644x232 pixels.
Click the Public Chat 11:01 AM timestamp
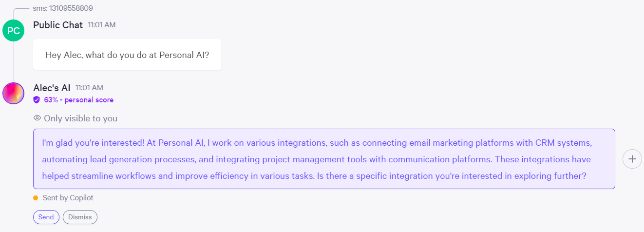pyautogui.click(x=102, y=25)
